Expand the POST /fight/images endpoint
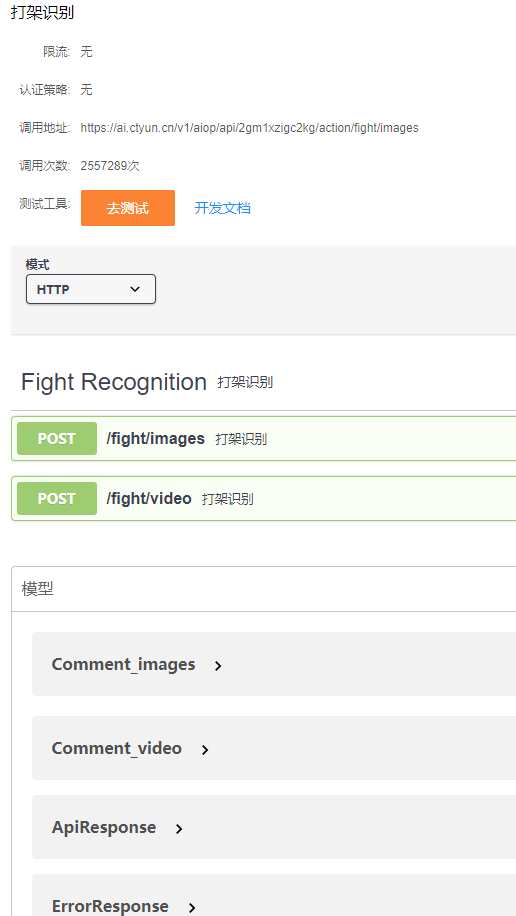This screenshot has width=516, height=916. (x=264, y=439)
